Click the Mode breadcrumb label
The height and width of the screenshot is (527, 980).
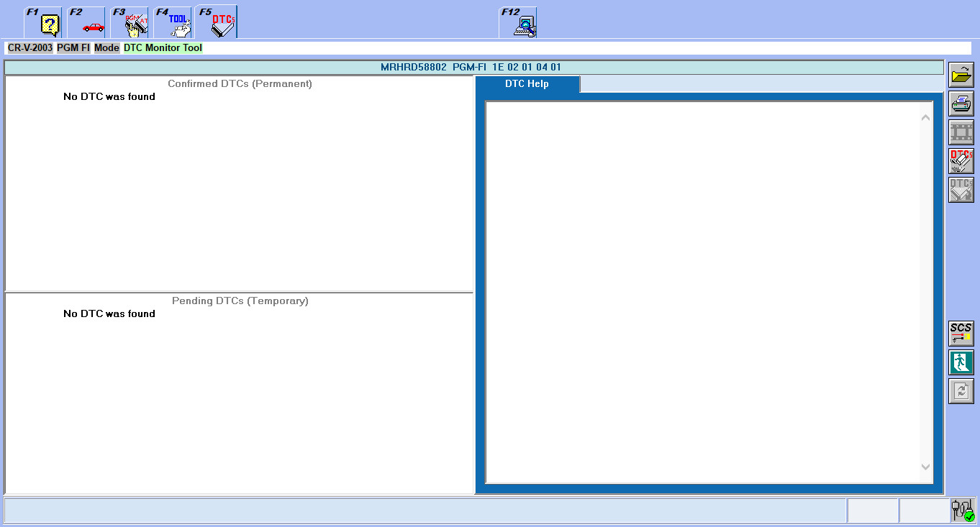tap(106, 48)
